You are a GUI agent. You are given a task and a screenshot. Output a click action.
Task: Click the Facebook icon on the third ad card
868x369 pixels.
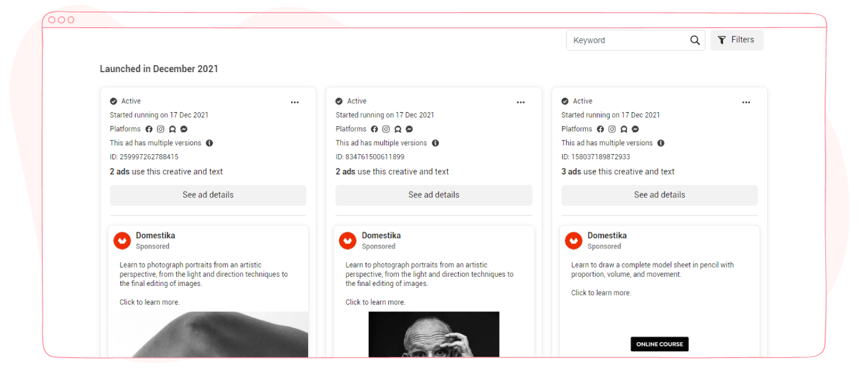click(x=600, y=129)
